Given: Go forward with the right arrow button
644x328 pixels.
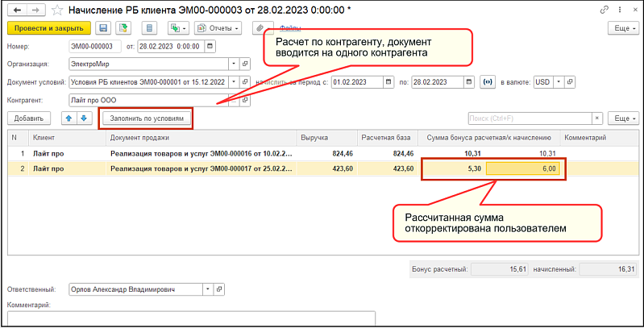Looking at the screenshot, I should coord(35,10).
